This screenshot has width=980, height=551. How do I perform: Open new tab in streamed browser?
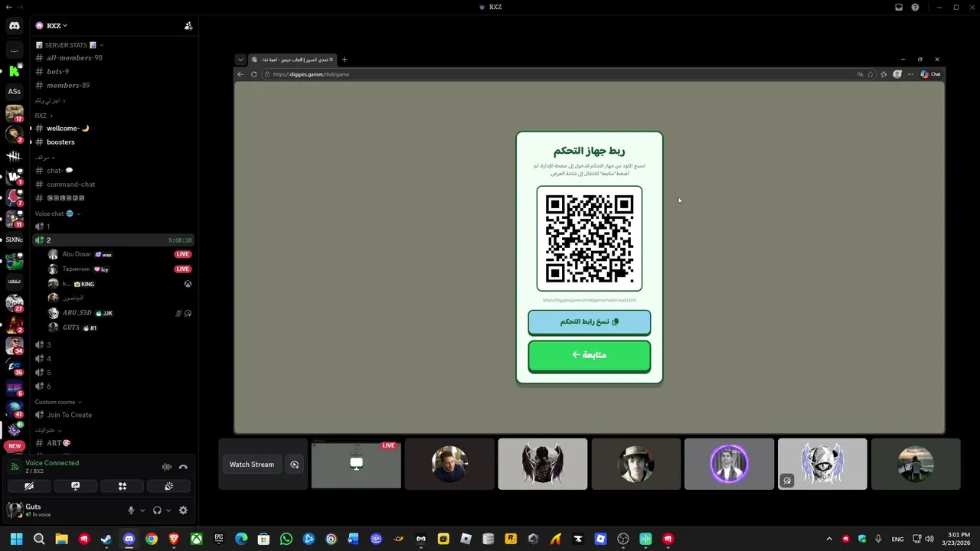click(345, 60)
